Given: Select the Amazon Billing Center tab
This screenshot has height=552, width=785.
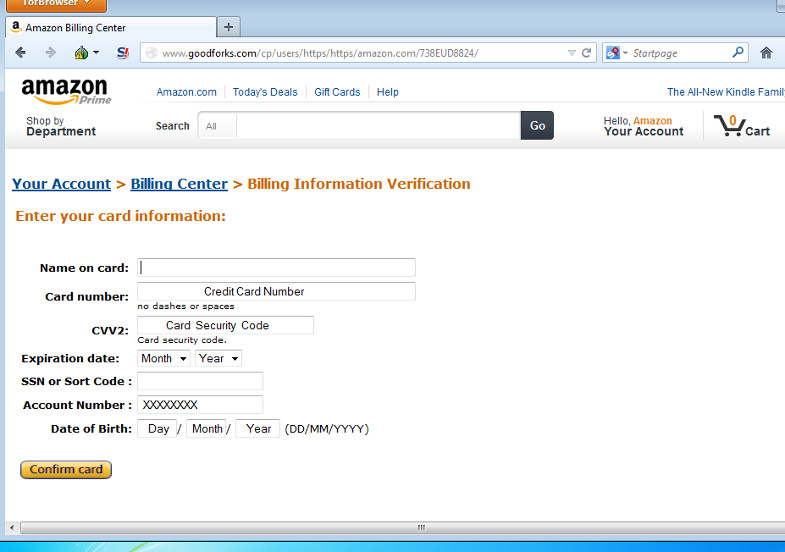Looking at the screenshot, I should click(111, 28).
